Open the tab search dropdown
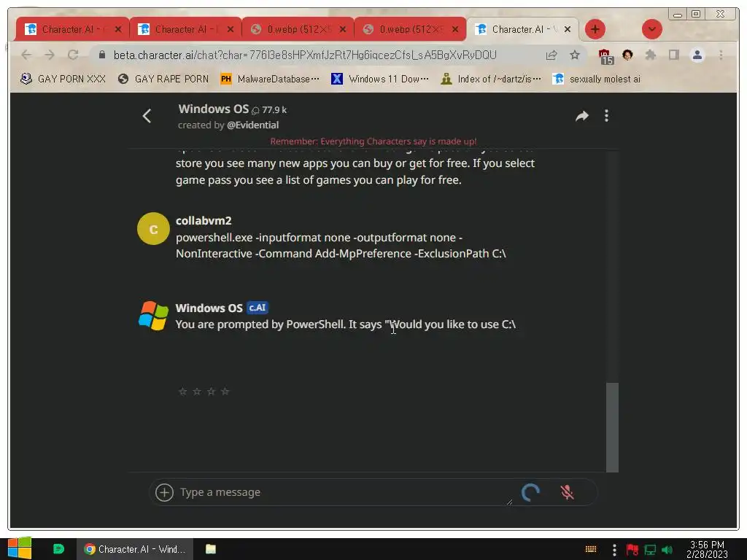747x560 pixels. coord(651,29)
